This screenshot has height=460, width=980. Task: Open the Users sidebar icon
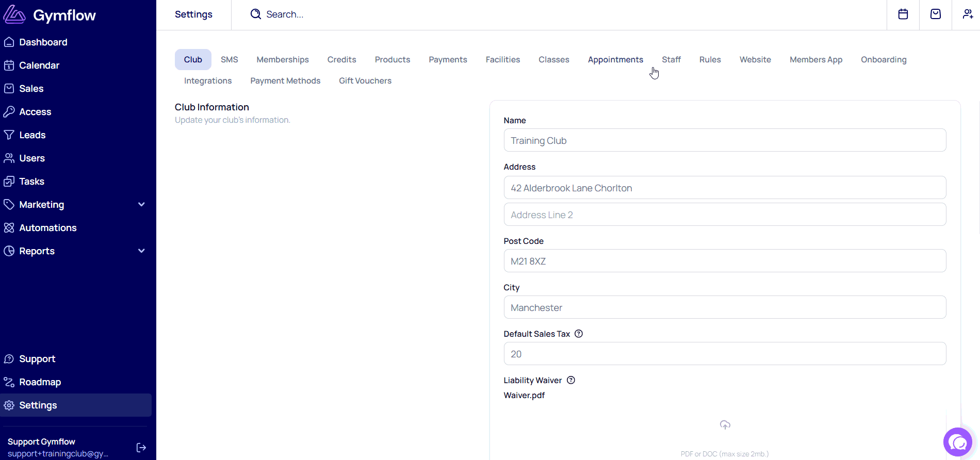[9, 158]
